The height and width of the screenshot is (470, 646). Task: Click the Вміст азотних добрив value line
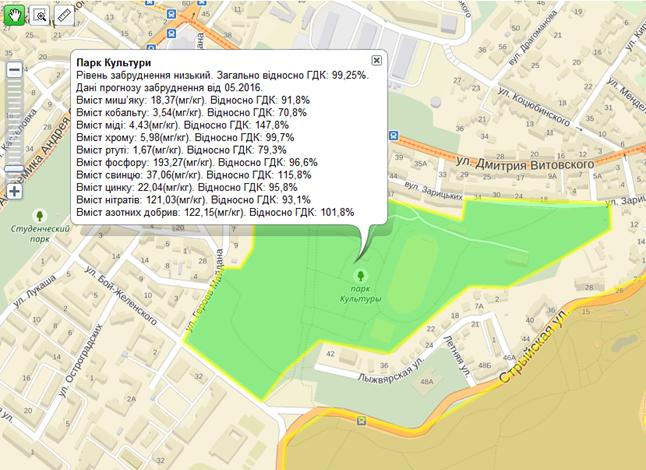[x=215, y=212]
